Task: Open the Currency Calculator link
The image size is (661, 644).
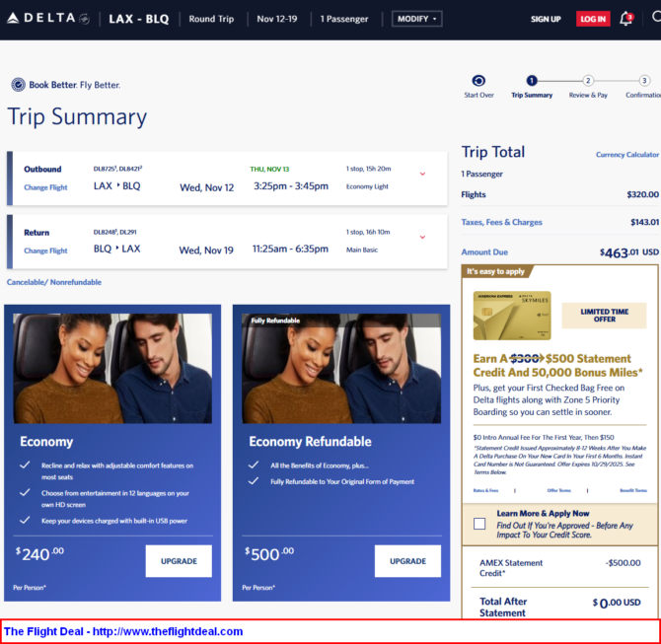Action: click(626, 155)
